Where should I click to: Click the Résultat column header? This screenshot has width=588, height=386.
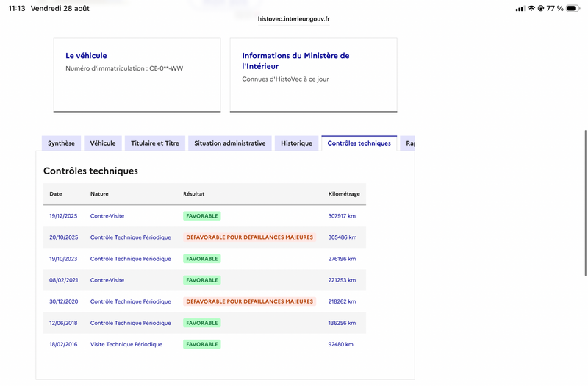click(x=194, y=194)
